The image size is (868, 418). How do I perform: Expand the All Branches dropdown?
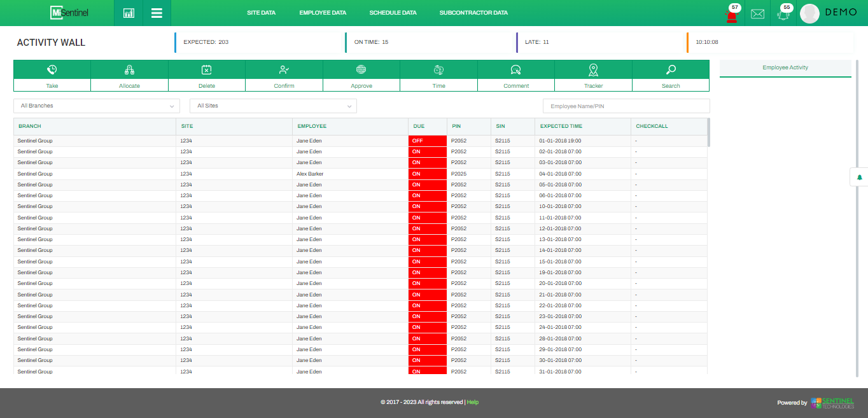pos(97,106)
